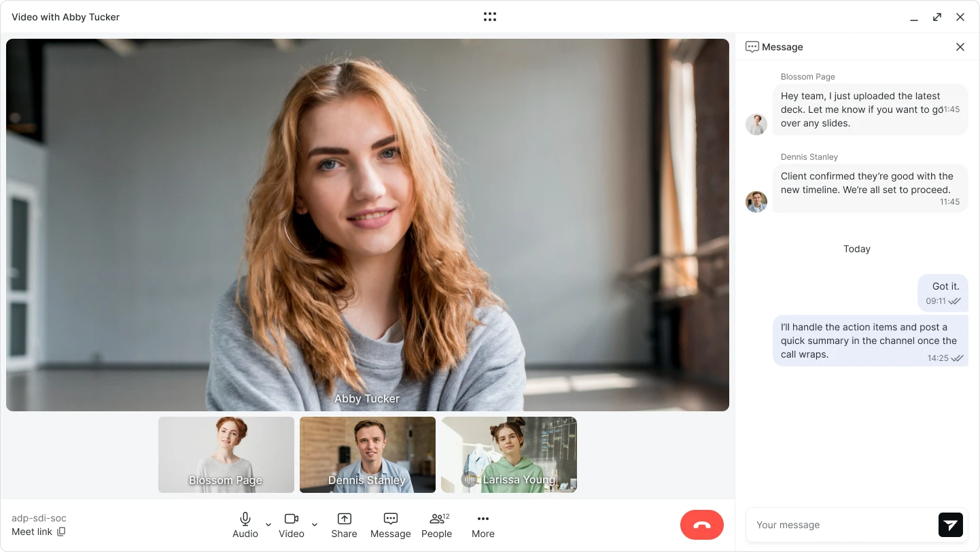Screen dimensions: 980x552
Task: Click Blossom Page's avatar in chat
Action: [x=756, y=124]
